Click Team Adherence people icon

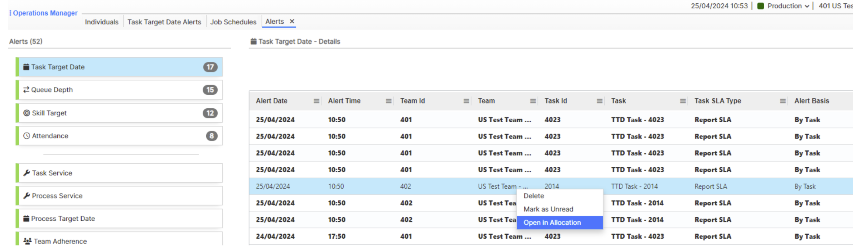27,242
